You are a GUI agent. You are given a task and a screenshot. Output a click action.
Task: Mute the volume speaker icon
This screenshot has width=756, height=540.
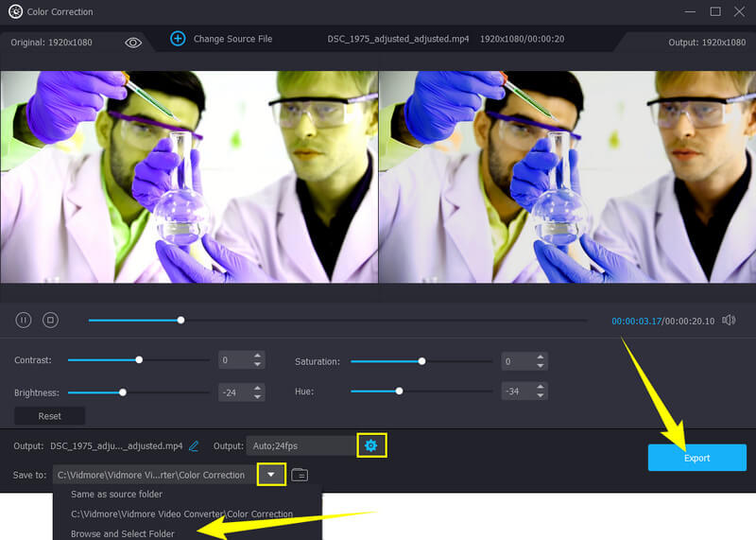tap(729, 321)
